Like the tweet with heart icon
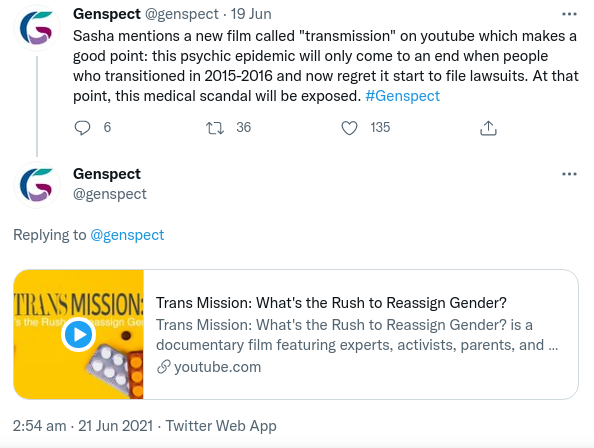594x448 pixels. [349, 128]
